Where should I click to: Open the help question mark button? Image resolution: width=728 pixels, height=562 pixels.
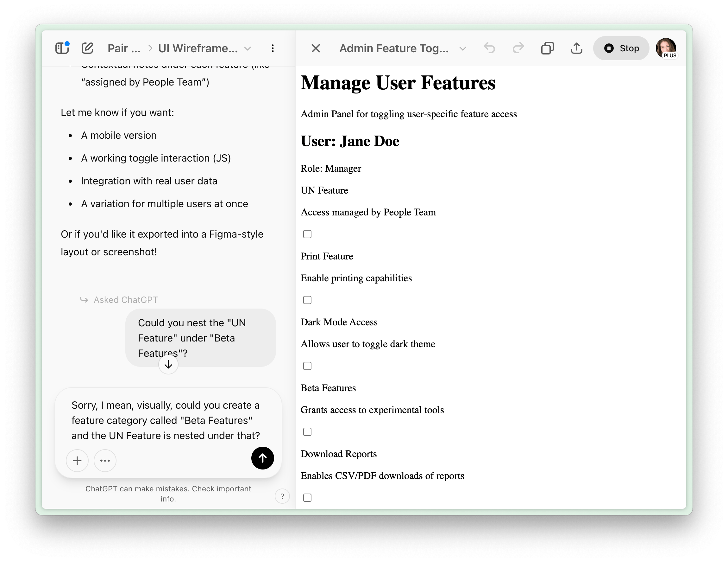282,496
